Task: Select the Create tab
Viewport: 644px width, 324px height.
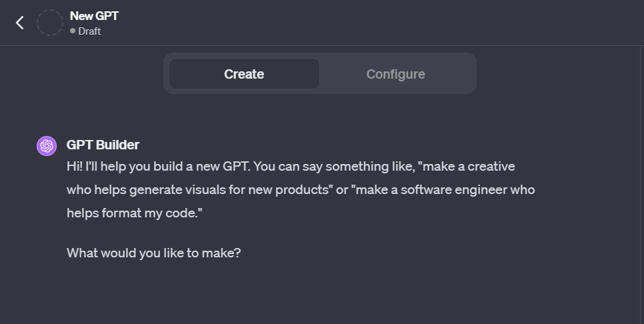Action: (244, 74)
